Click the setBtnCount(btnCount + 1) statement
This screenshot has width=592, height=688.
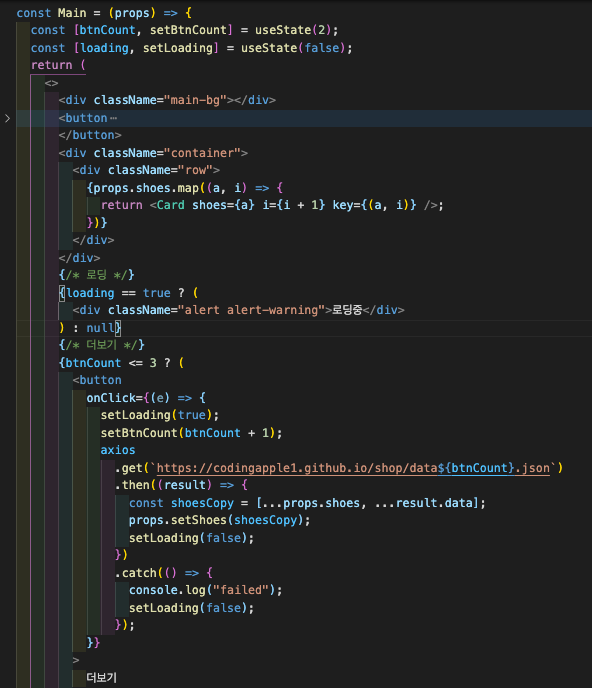pyautogui.click(x=191, y=433)
